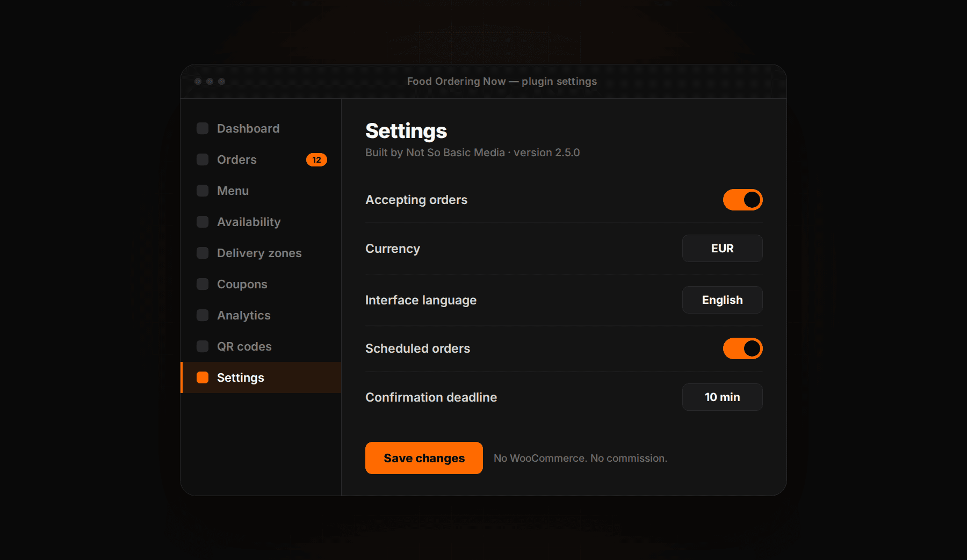Disable the Scheduled orders switch

[742, 348]
